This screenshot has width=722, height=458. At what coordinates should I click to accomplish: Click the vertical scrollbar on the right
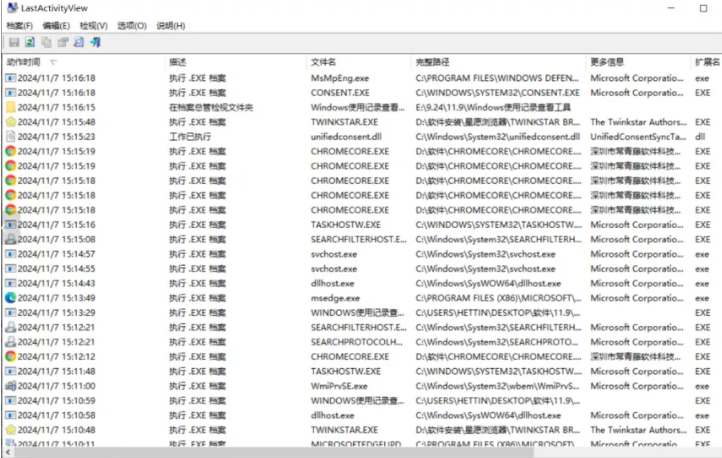click(716, 250)
